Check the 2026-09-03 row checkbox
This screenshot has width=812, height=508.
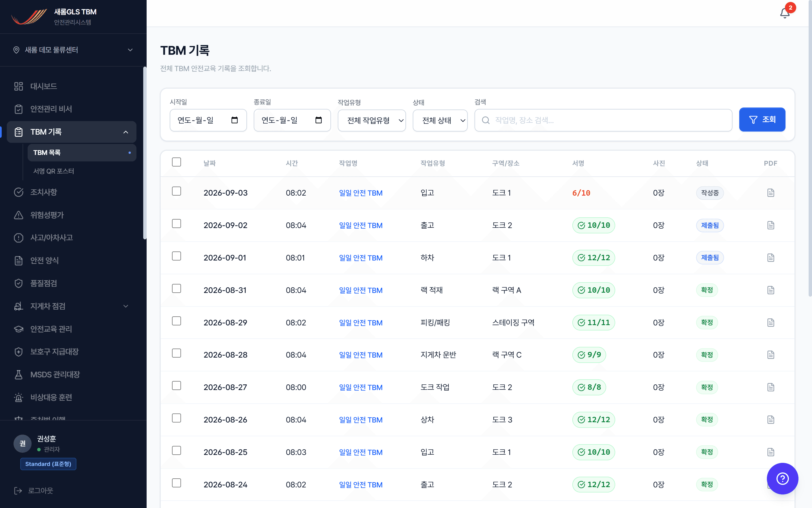point(176,191)
